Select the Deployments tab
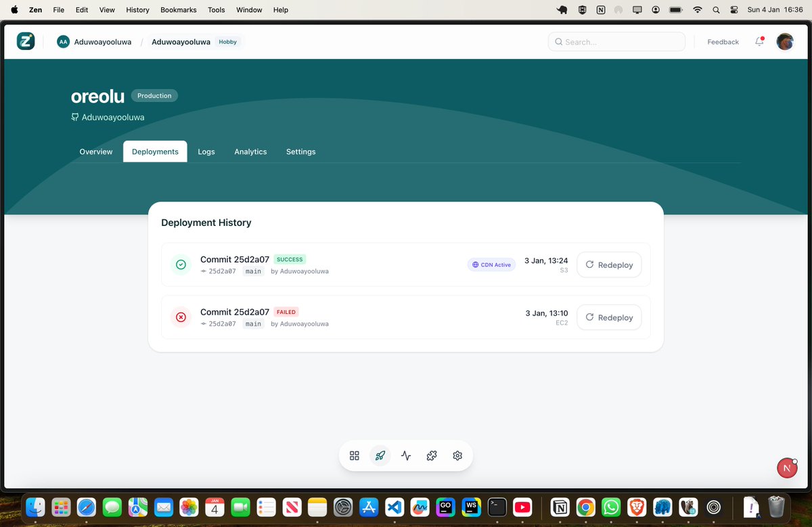 [x=155, y=152]
